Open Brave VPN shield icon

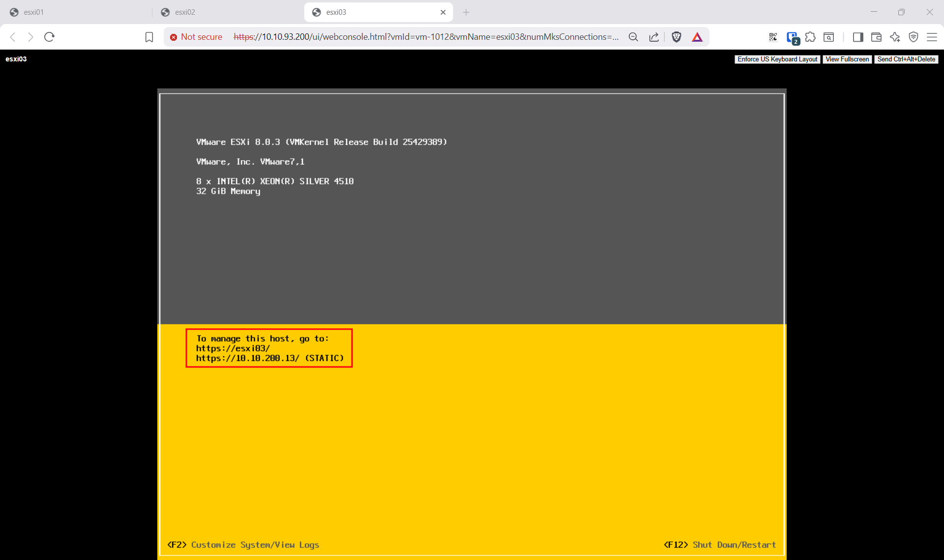(x=914, y=37)
